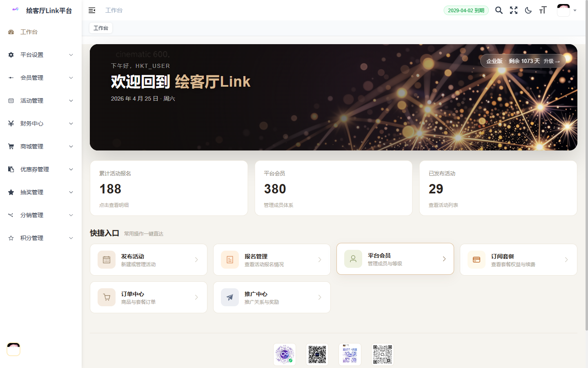Screen dimensions: 588x368
Task: Click the 升级 upgrade link in banner
Action: pos(551,61)
